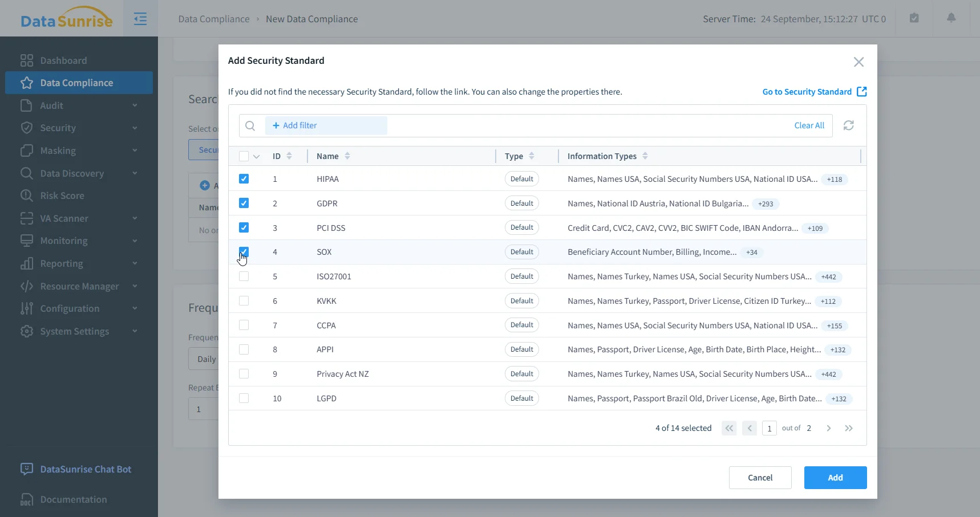The width and height of the screenshot is (980, 517).
Task: Open the select-all dropdown arrow in table header
Action: click(x=256, y=156)
